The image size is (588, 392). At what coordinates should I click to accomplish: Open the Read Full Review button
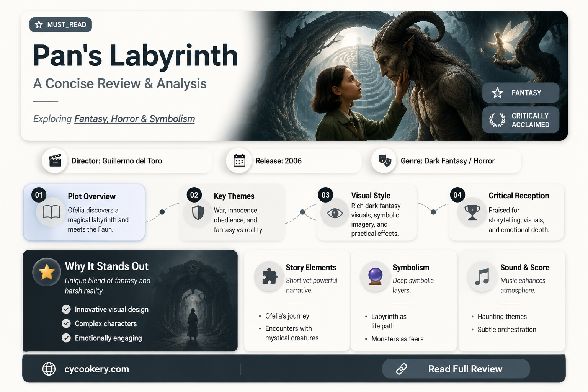pyautogui.click(x=456, y=369)
